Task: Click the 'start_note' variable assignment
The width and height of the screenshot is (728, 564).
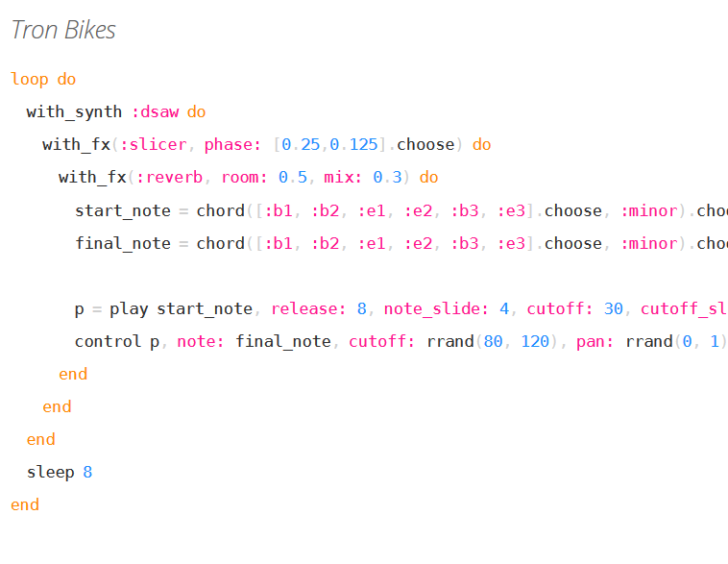Action: pos(123,211)
